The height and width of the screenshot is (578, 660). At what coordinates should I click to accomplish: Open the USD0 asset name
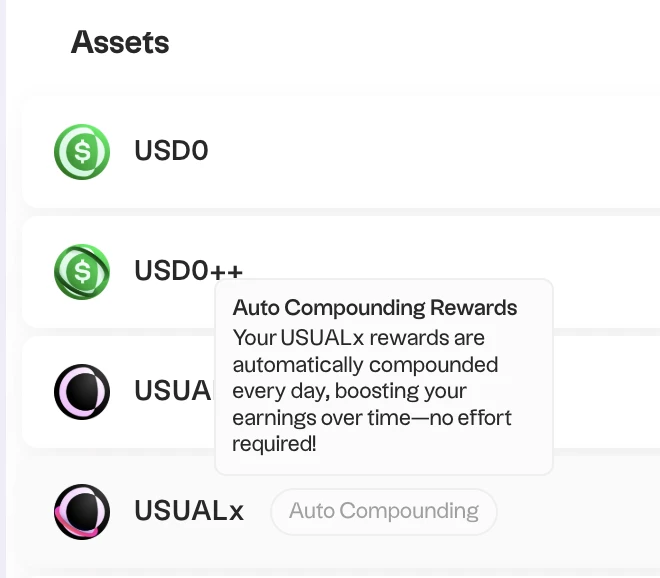click(171, 152)
